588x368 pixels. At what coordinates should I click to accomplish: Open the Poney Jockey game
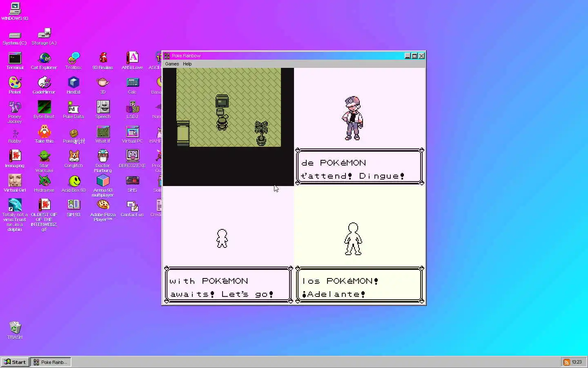15,112
